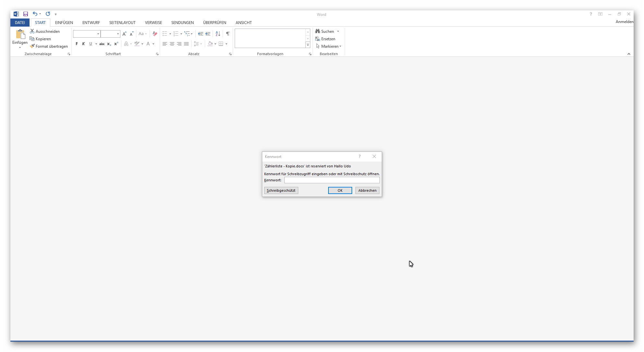
Task: Toggle italic formatting K button
Action: point(83,44)
